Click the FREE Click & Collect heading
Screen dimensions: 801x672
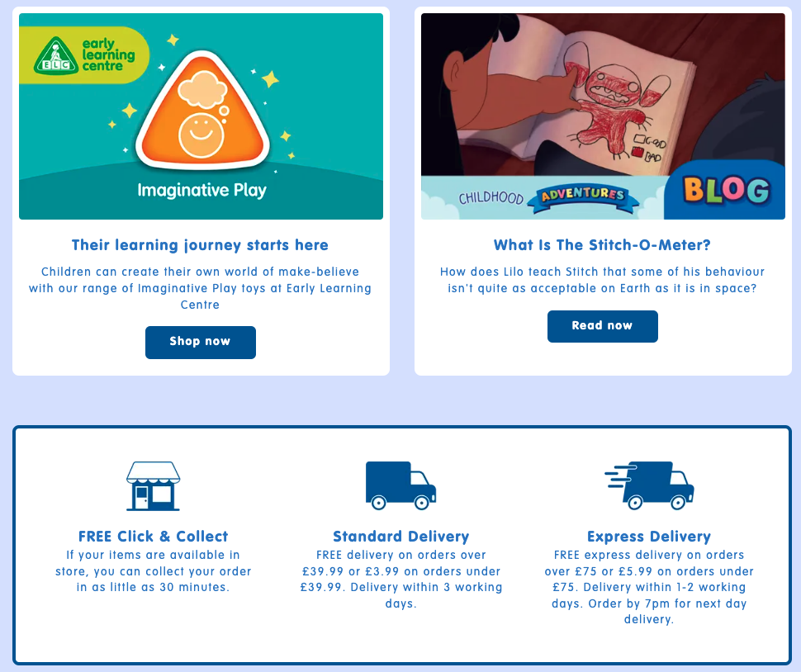[x=154, y=536]
